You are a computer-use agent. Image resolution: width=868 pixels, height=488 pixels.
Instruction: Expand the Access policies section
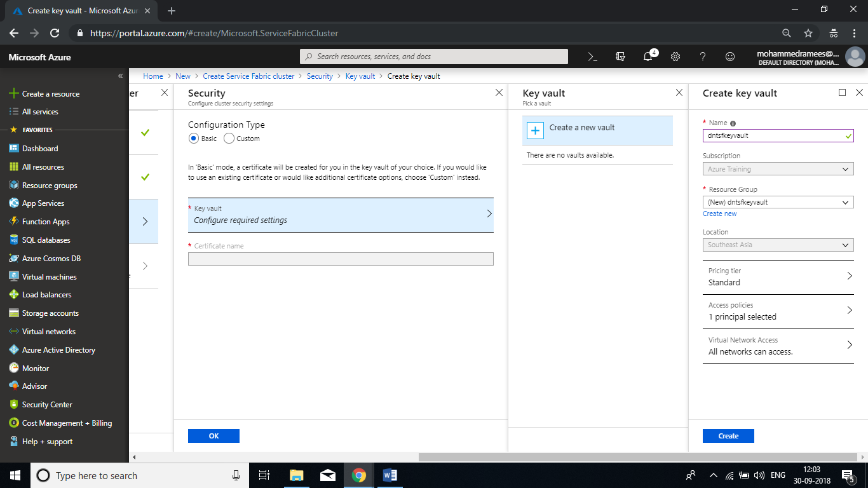778,311
